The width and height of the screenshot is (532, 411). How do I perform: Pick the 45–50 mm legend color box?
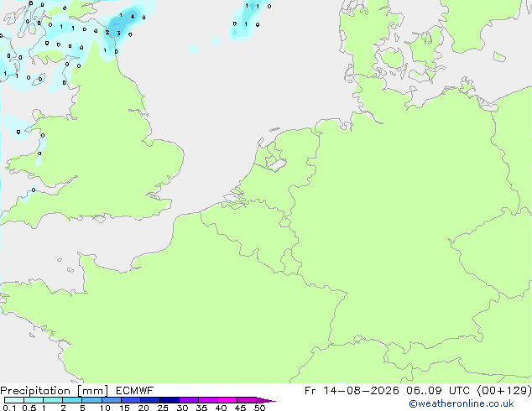(247, 400)
